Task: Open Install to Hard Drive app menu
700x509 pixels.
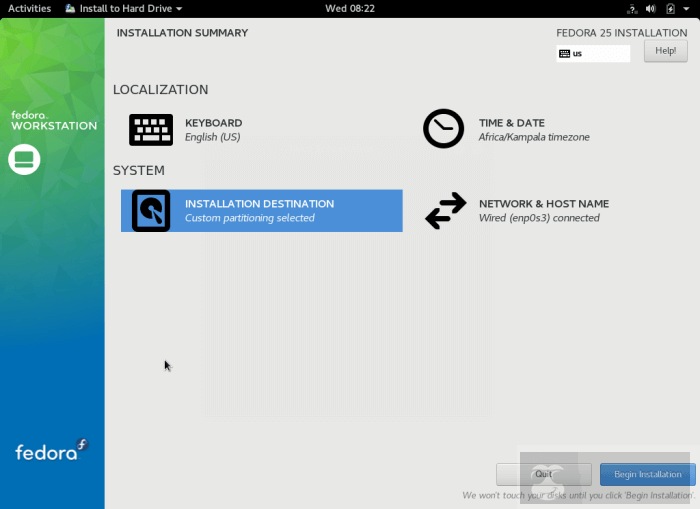Action: coord(124,8)
